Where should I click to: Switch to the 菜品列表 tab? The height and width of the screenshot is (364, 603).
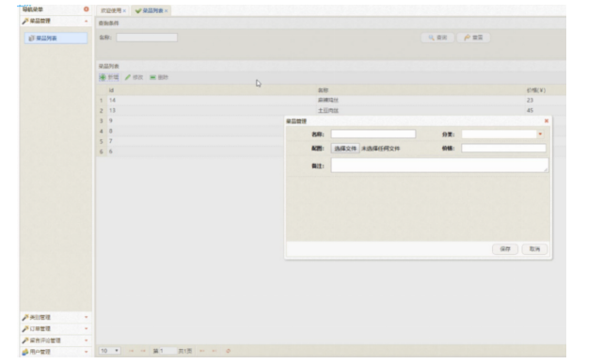tap(152, 10)
